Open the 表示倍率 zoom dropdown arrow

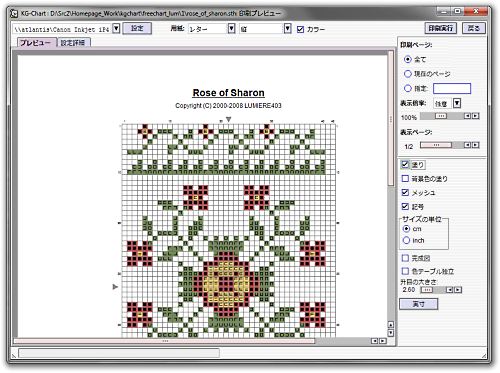point(457,103)
